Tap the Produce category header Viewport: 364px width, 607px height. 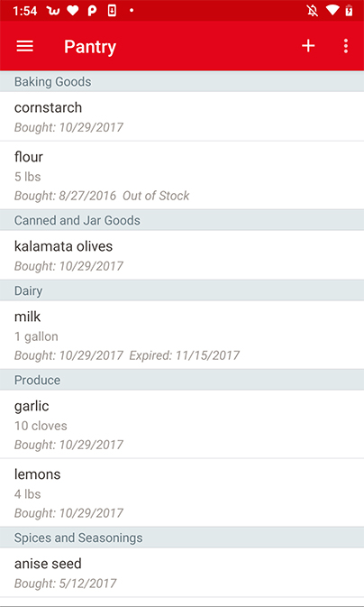[182, 380]
